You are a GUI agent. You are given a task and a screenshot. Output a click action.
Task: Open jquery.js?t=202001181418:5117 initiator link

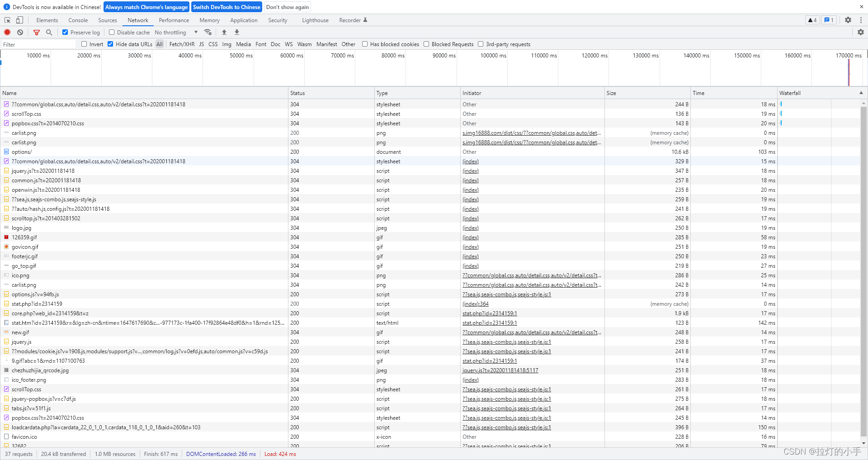click(x=500, y=370)
